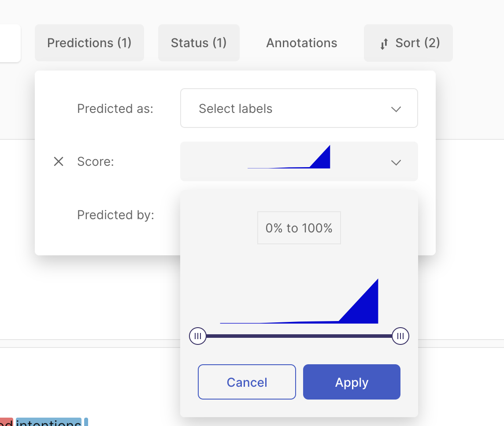The height and width of the screenshot is (426, 504).
Task: Click the chevron on the Select labels field
Action: 396,108
